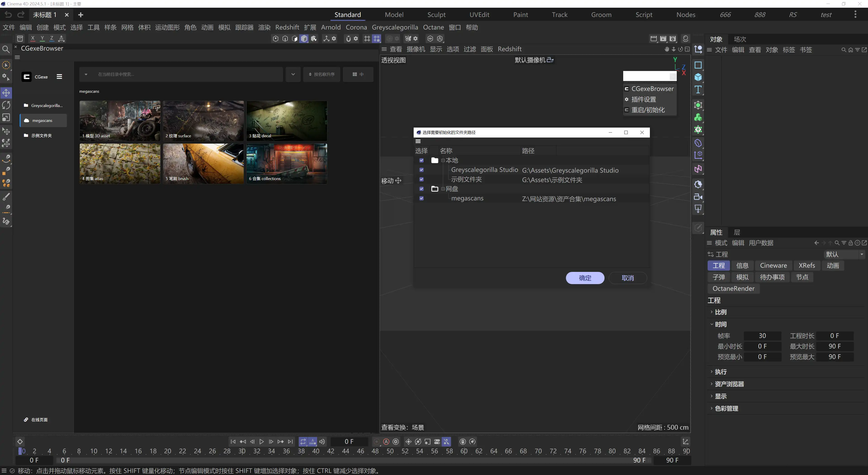This screenshot has height=475, width=868.
Task: Uncheck the 示例文件夹 checkbox
Action: (421, 179)
